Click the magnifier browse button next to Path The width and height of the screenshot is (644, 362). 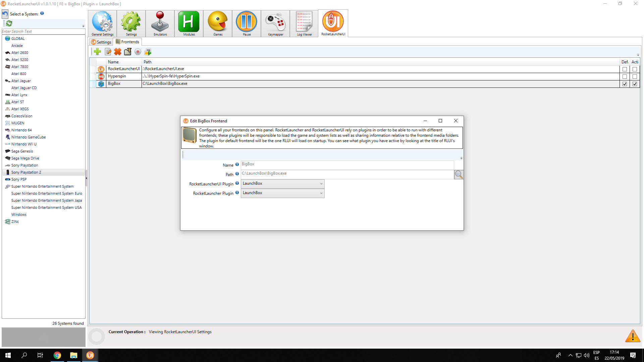click(x=459, y=175)
